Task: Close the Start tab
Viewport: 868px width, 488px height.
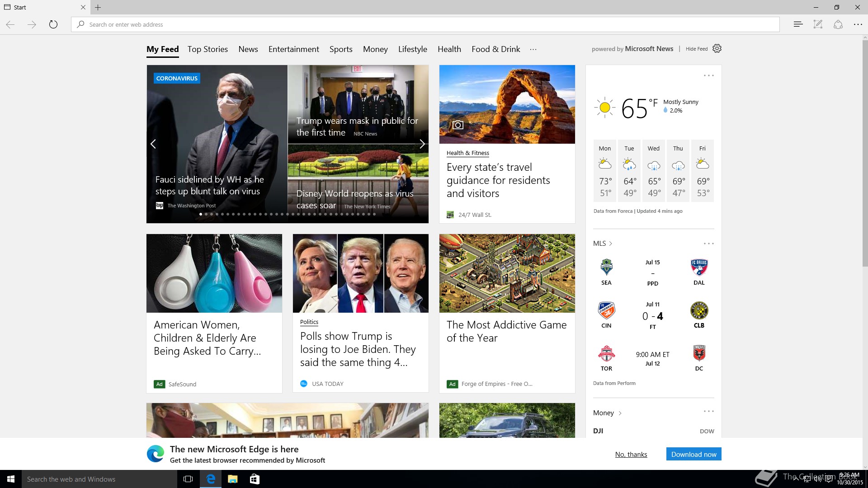Action: click(x=83, y=7)
